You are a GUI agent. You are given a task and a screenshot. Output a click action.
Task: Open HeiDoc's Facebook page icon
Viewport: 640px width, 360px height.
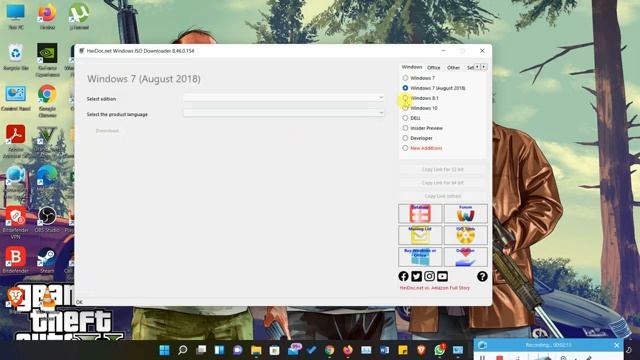(403, 276)
